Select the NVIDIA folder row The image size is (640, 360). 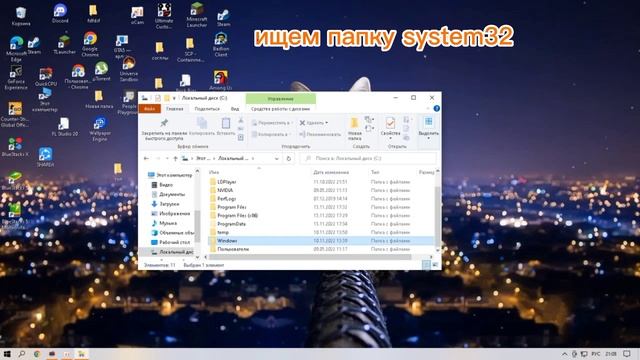tap(321, 190)
